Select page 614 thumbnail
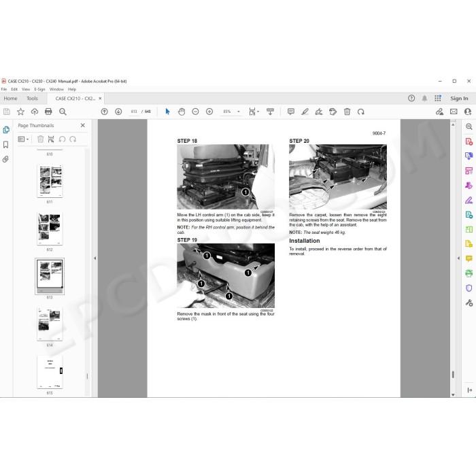Screen dimensions: 476x476 pos(50,324)
